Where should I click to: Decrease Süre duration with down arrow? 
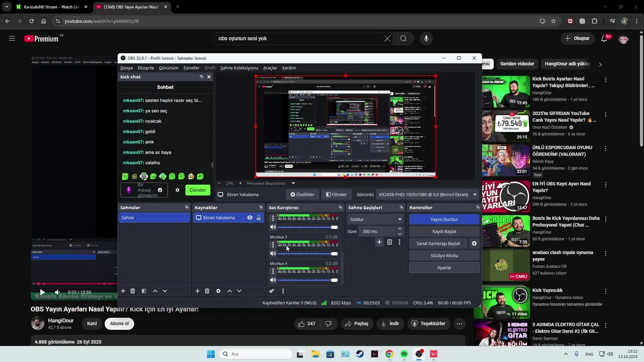pyautogui.click(x=400, y=234)
